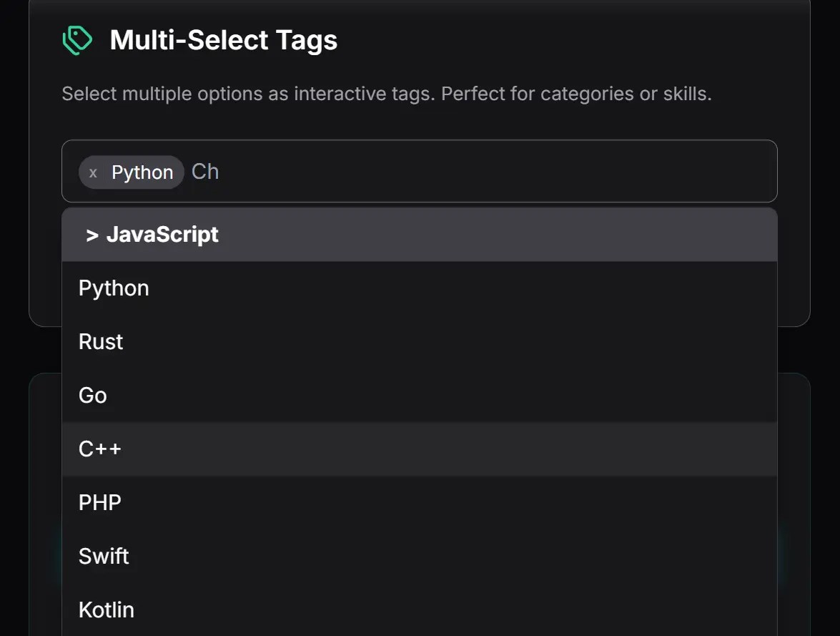This screenshot has width=840, height=636.
Task: Click the description text under the heading
Action: [x=386, y=94]
